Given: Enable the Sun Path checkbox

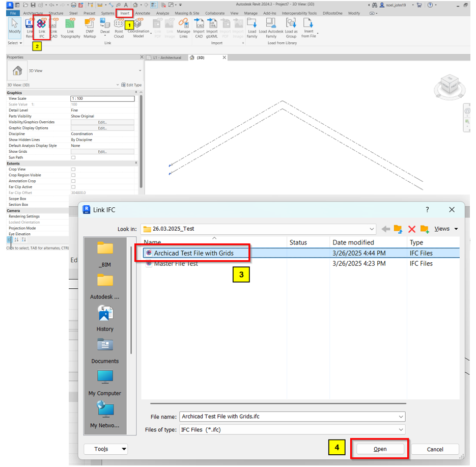Looking at the screenshot, I should click(73, 157).
